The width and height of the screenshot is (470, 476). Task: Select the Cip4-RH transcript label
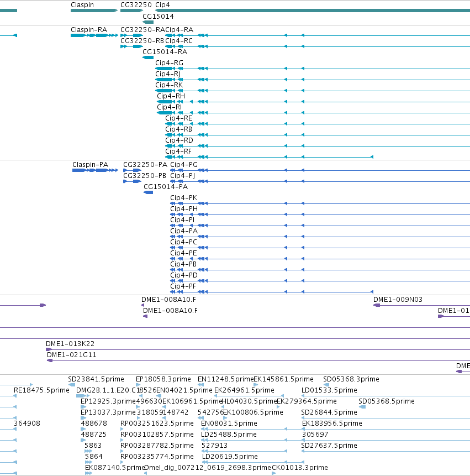171,96
